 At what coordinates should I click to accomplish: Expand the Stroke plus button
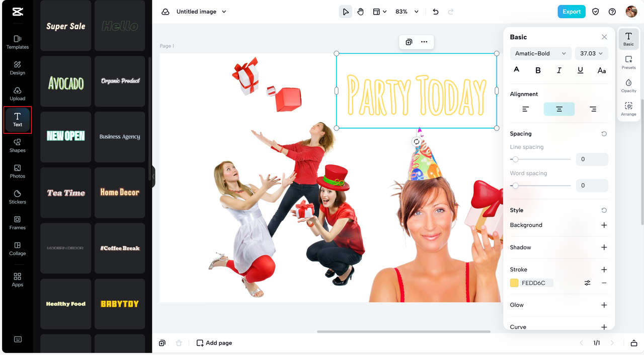604,270
